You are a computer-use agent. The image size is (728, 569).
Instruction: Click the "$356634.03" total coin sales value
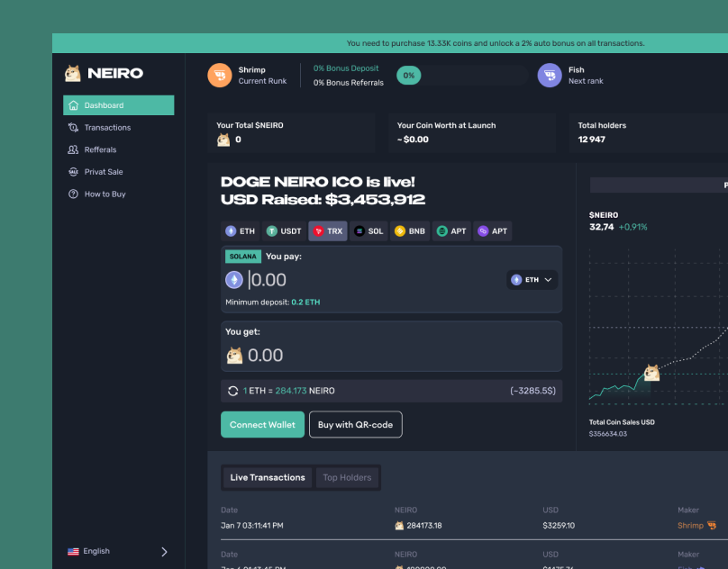point(608,434)
